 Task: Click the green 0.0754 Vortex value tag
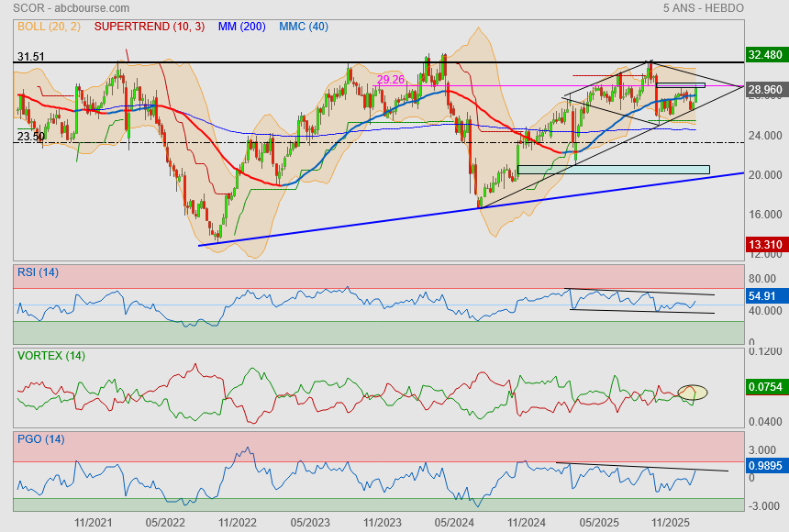tap(764, 387)
